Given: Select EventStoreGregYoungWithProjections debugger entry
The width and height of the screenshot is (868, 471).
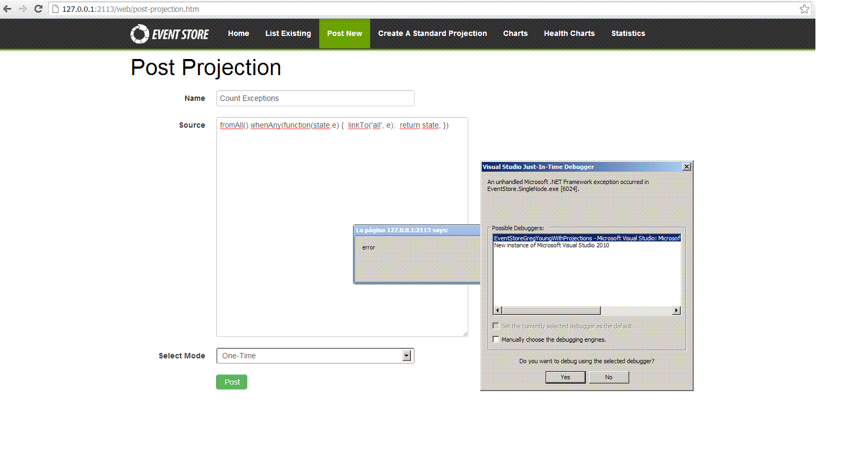Looking at the screenshot, I should (x=587, y=238).
